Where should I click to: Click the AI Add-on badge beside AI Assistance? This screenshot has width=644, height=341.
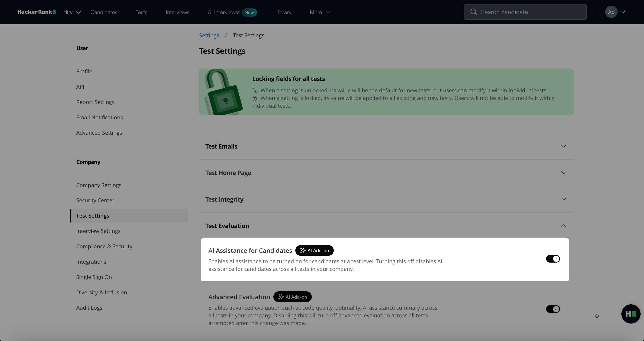(x=314, y=250)
